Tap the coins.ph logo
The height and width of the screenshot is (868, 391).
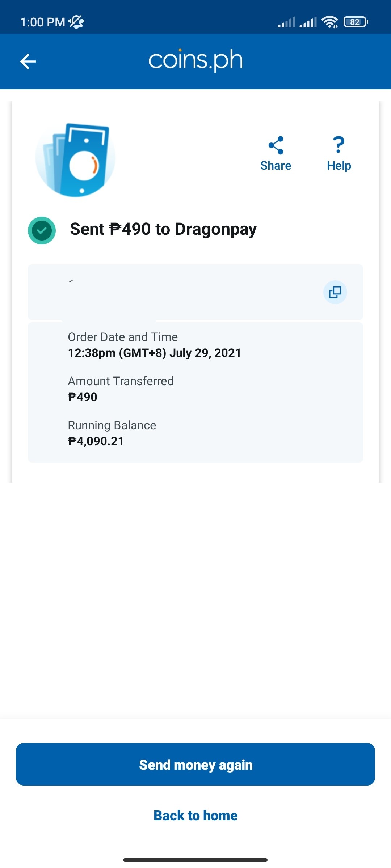coord(195,60)
